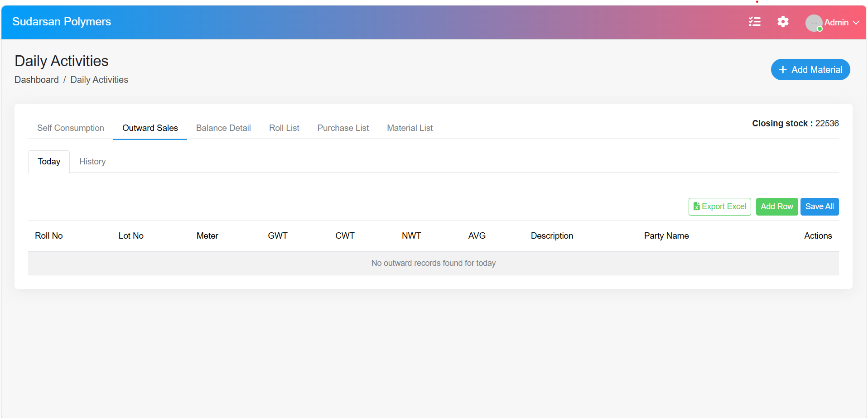
Task: Click the Admin user avatar
Action: [x=814, y=23]
